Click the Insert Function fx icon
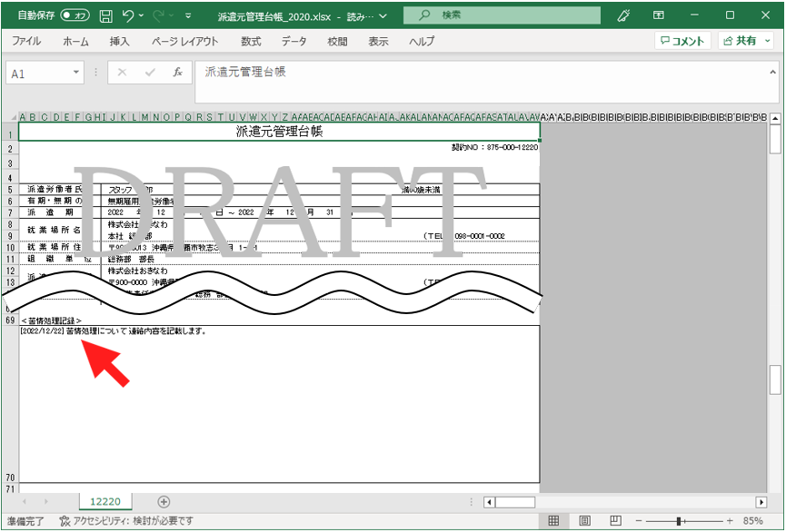786x532 pixels. 177,73
